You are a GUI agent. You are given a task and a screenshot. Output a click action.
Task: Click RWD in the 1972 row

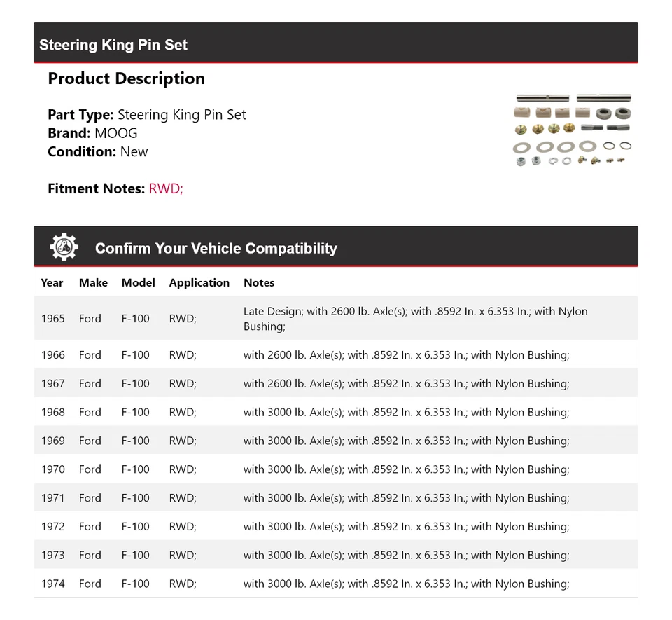pos(183,527)
